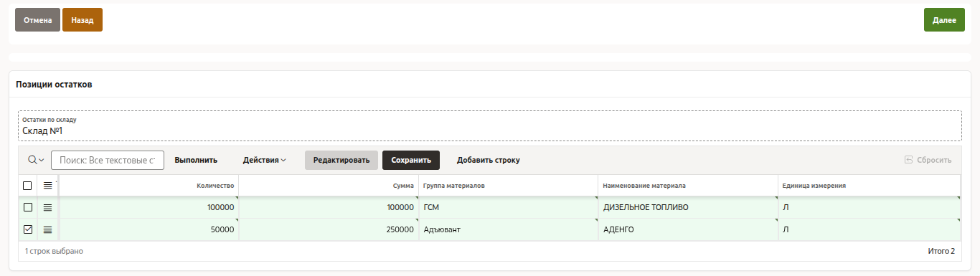Open search column selector chevron
This screenshot has width=980, height=276.
click(42, 160)
